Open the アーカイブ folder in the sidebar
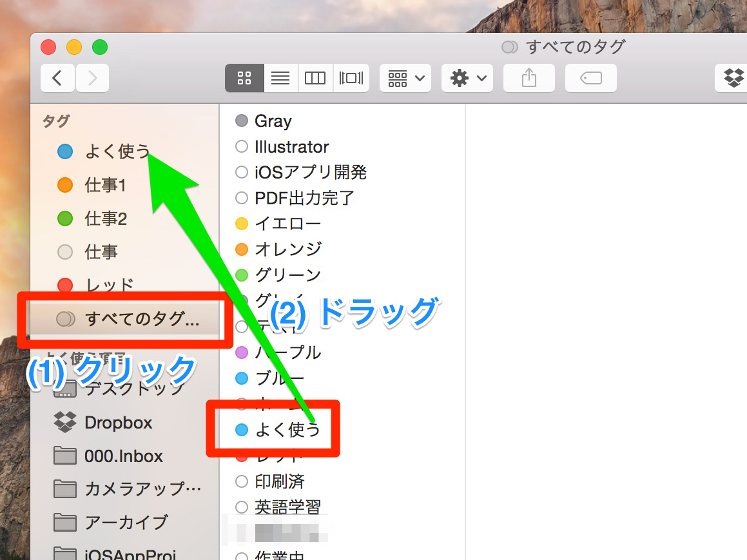The image size is (747, 560). coord(125,523)
